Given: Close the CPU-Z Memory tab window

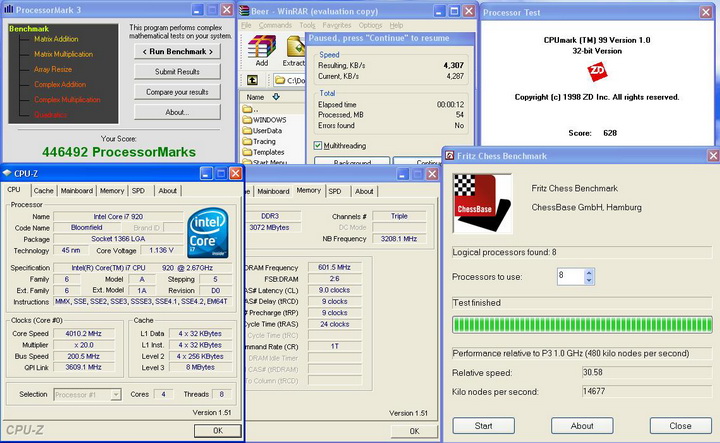Looking at the screenshot, I should click(432, 174).
